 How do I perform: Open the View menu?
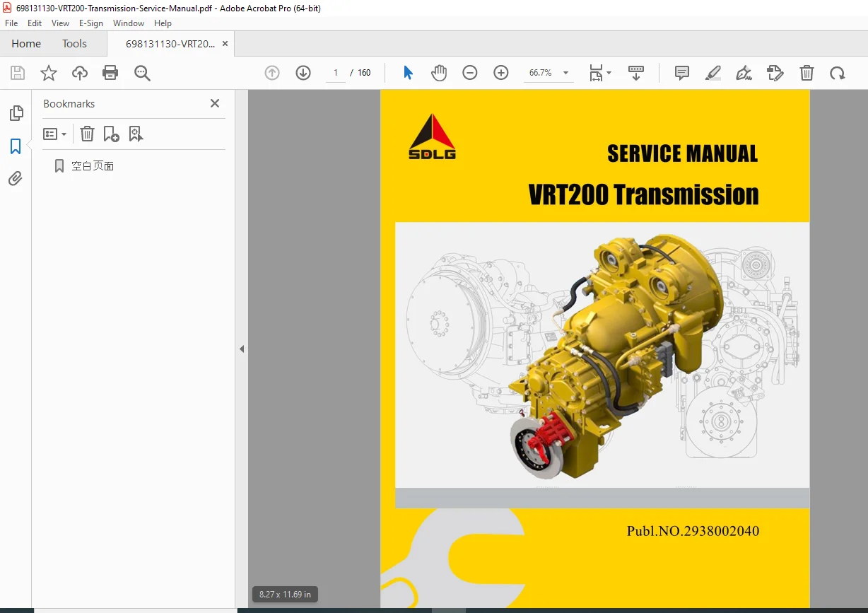pos(61,23)
